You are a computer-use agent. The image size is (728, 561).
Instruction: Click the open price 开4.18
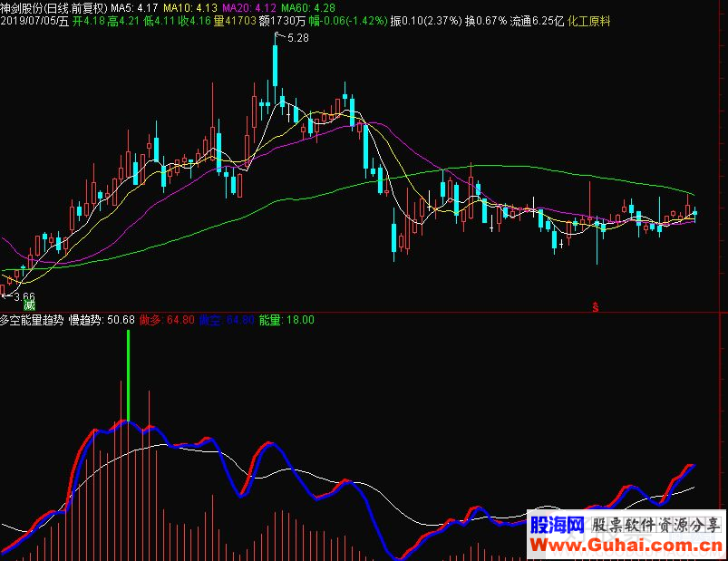click(x=88, y=21)
